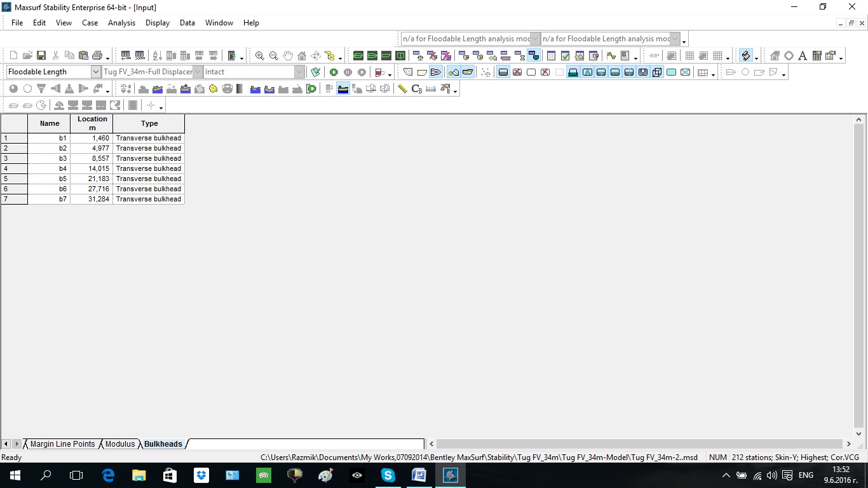Click the text 'A' annotation icon

click(x=803, y=56)
